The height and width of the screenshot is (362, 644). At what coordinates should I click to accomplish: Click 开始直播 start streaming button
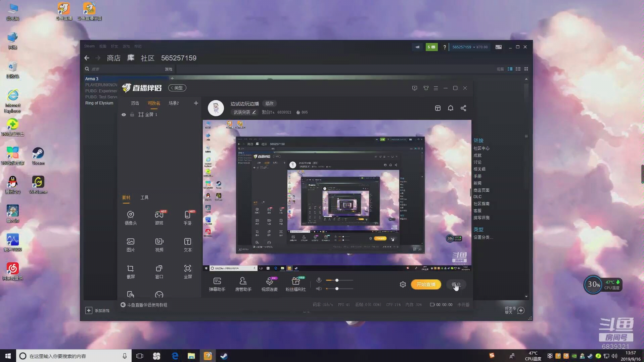pos(426,284)
